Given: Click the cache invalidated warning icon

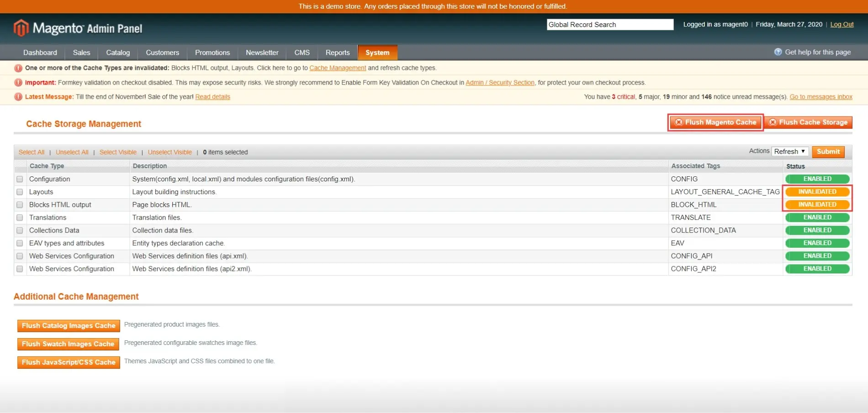Looking at the screenshot, I should 18,68.
